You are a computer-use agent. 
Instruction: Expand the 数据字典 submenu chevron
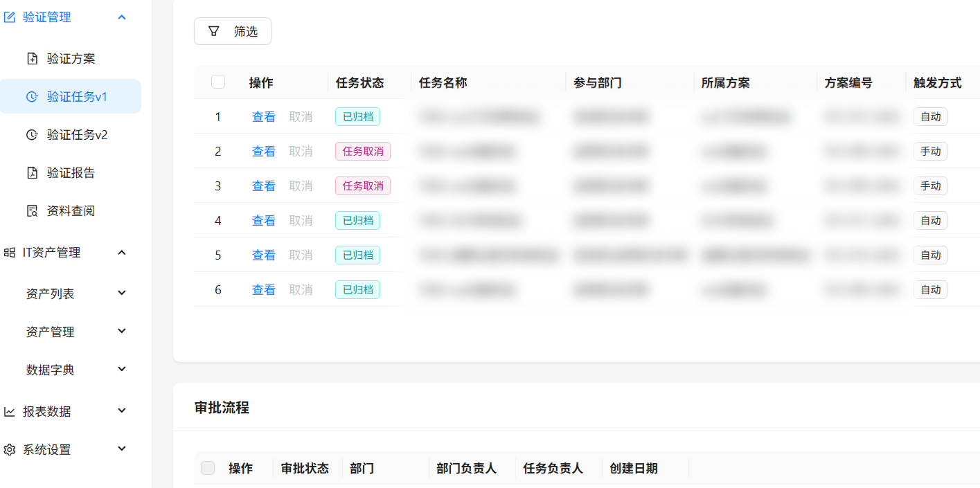(x=122, y=370)
